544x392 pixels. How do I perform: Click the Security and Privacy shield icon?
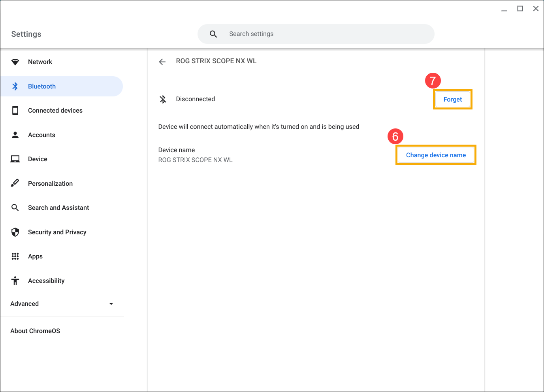tap(15, 232)
